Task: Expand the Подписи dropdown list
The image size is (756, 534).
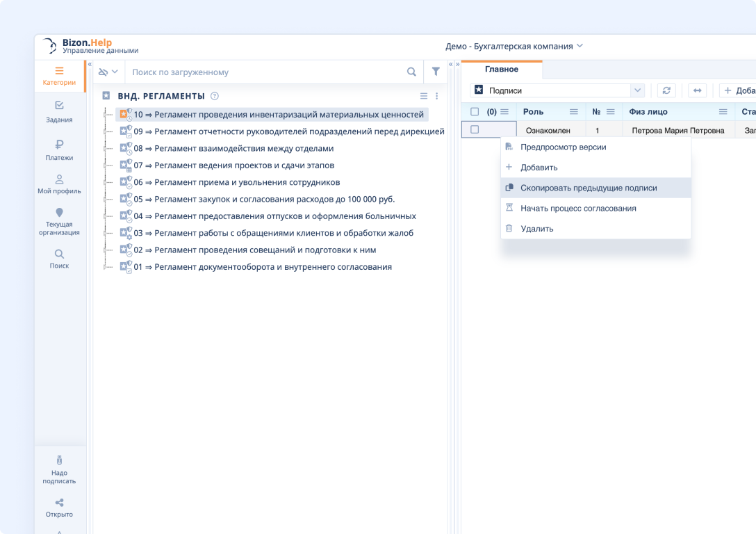Action: [636, 90]
